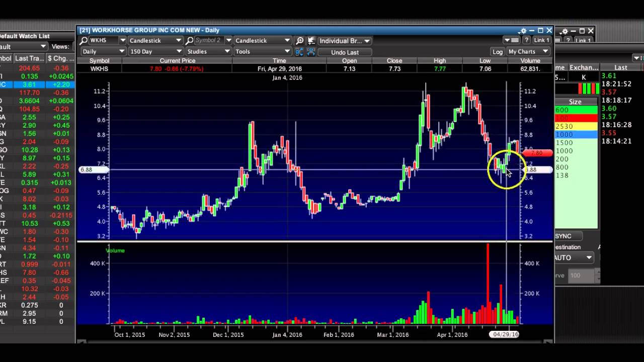Click Link 1 button in the right window
Screen dimensions: 644x362
(x=583, y=40)
